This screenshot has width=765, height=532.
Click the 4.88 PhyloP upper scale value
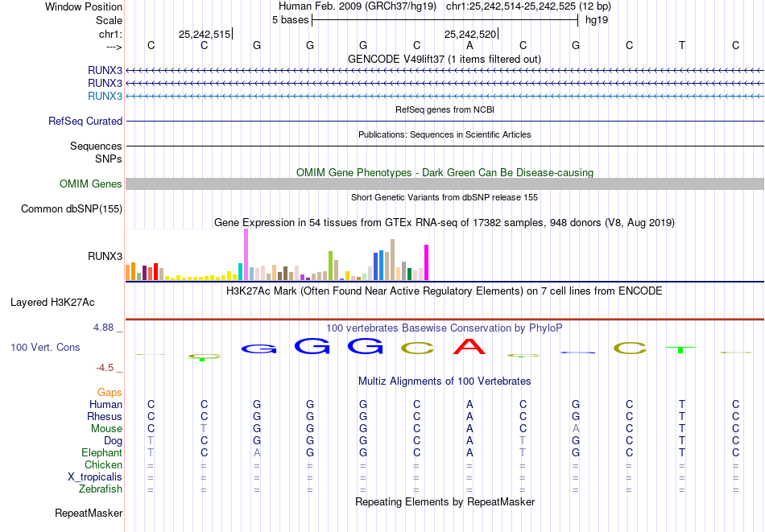point(103,328)
